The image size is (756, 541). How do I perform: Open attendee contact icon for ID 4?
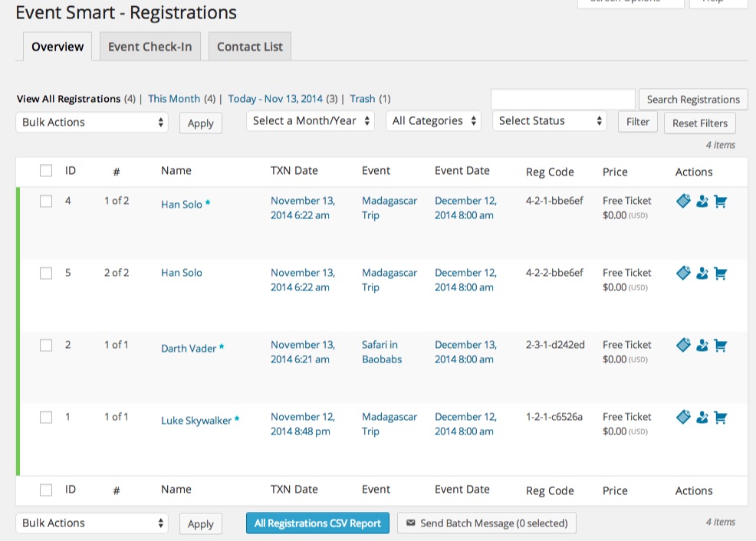click(702, 202)
